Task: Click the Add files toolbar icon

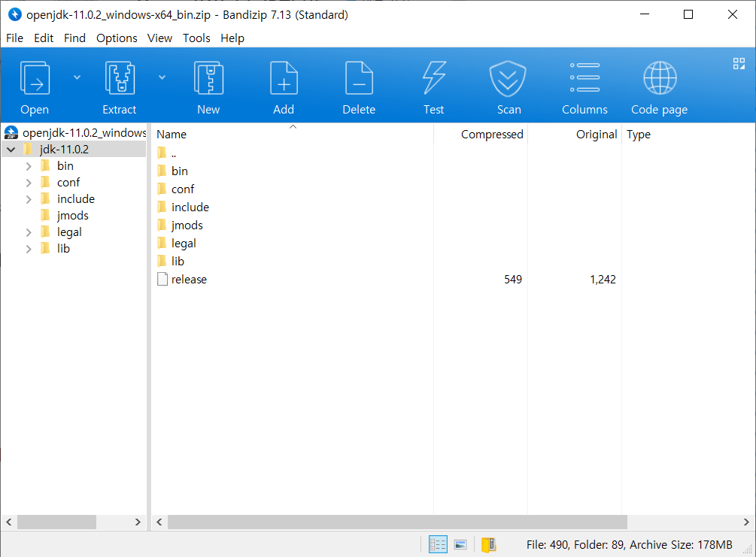Action: [284, 78]
